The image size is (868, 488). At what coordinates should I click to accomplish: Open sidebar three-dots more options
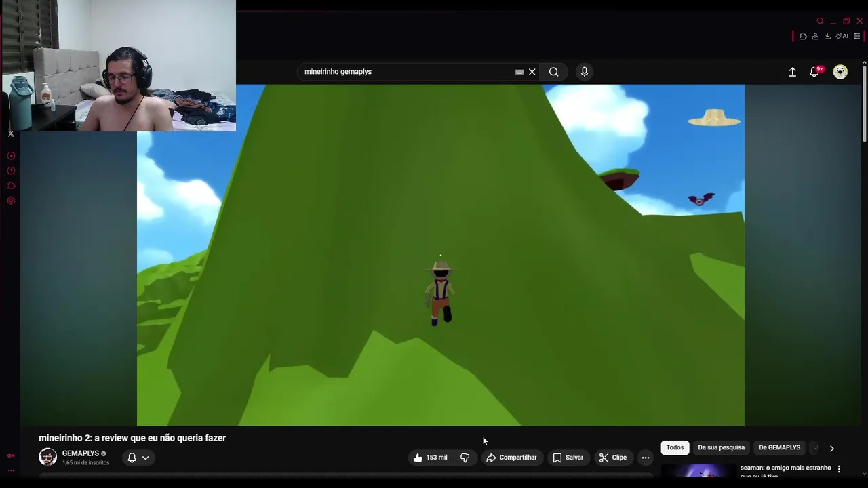click(x=11, y=470)
